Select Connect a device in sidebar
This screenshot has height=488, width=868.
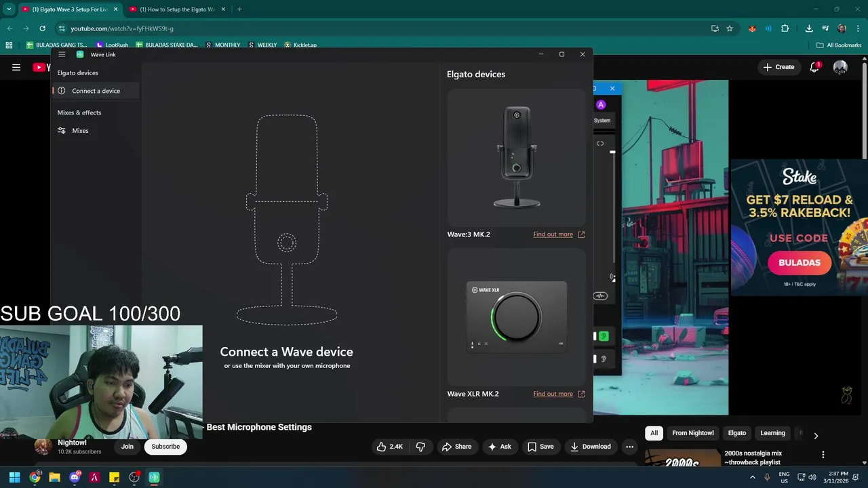(96, 91)
